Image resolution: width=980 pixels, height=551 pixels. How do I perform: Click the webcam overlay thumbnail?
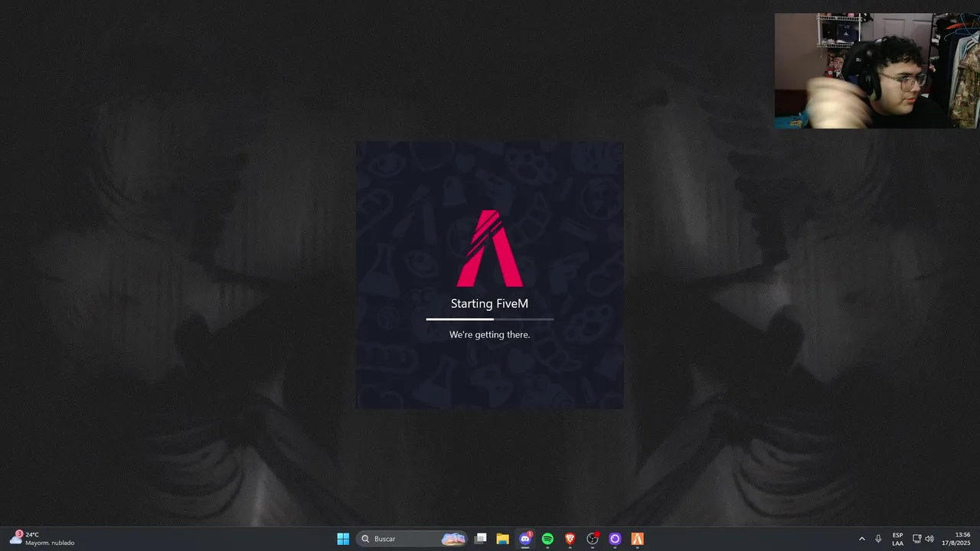877,70
